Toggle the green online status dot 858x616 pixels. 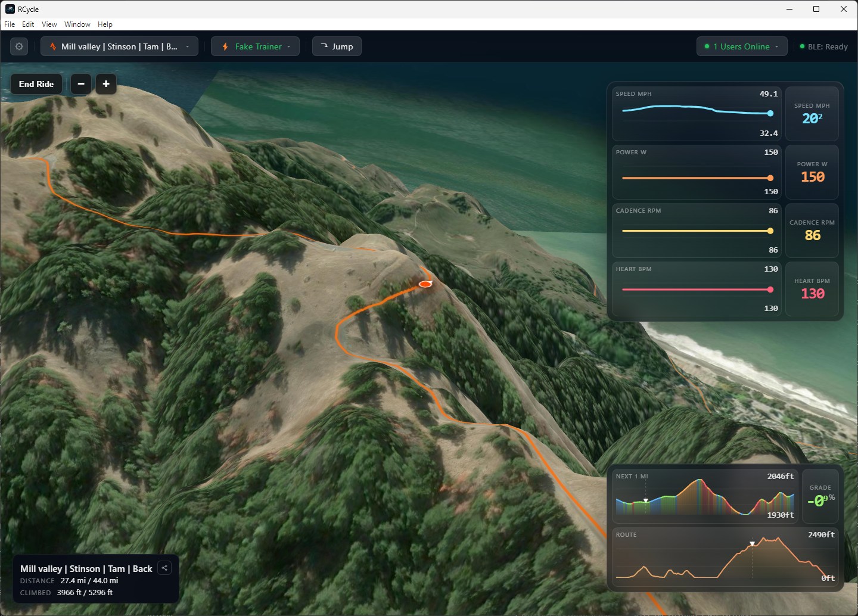(x=706, y=46)
